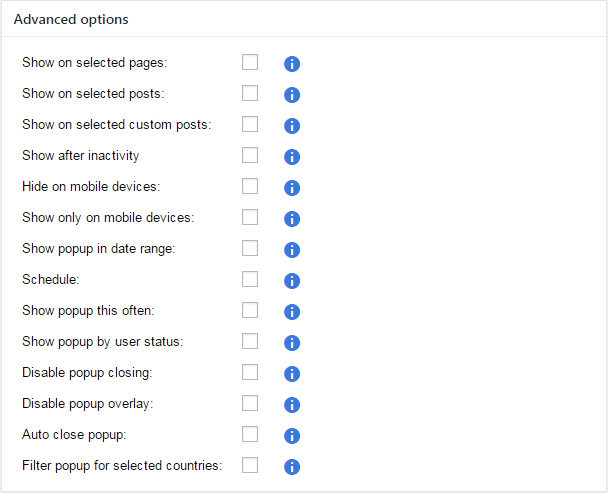608x493 pixels.
Task: Click info icon next to Show on selected posts
Action: 292,95
